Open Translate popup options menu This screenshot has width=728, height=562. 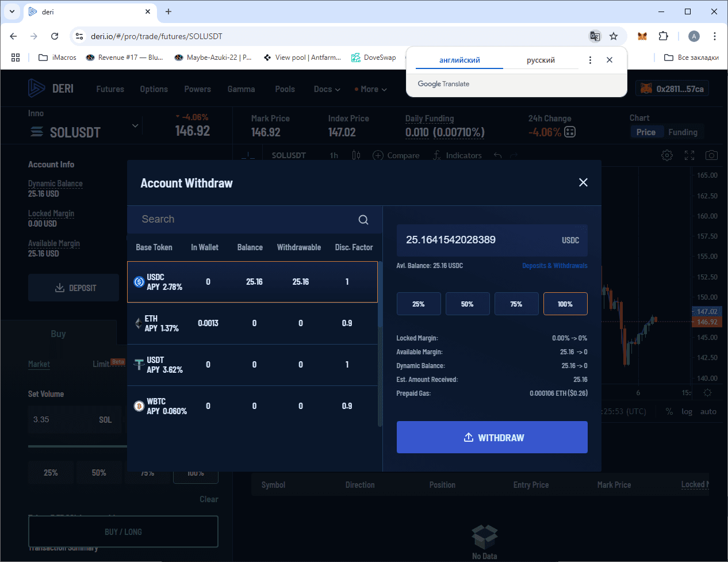pos(590,60)
